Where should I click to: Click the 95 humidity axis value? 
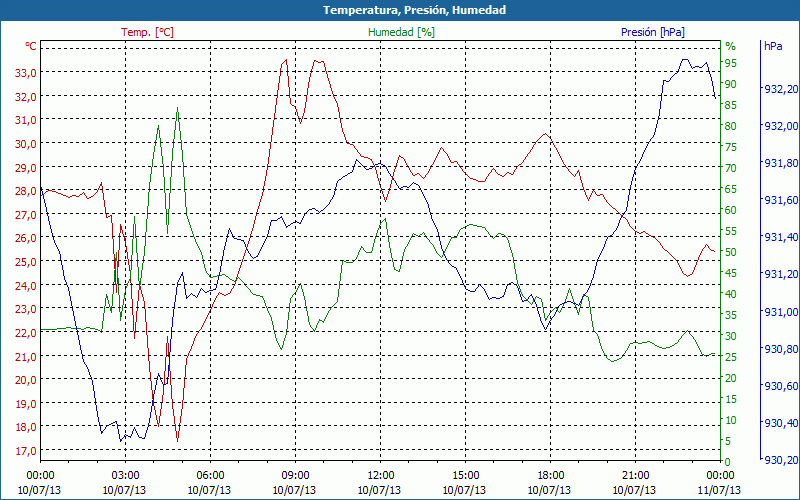[731, 63]
